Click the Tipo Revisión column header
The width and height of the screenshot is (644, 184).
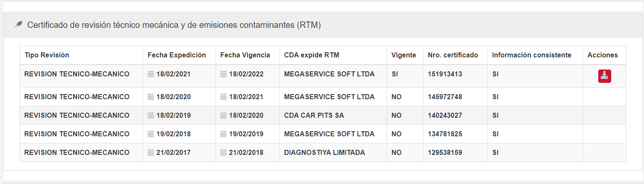(47, 55)
